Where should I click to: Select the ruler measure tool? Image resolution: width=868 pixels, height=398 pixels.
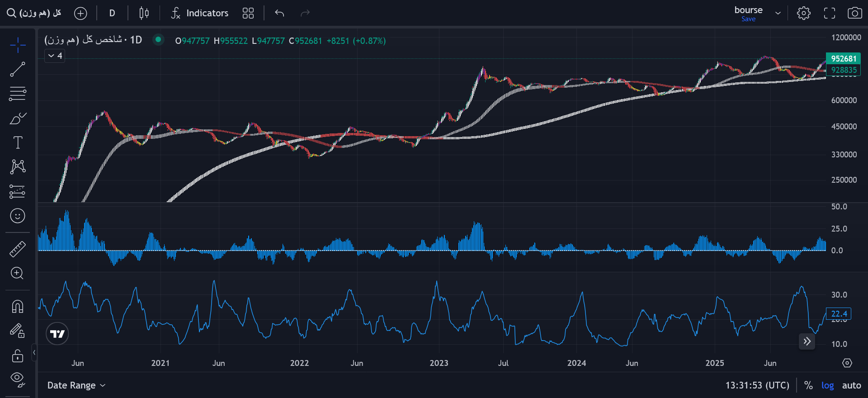coord(18,249)
